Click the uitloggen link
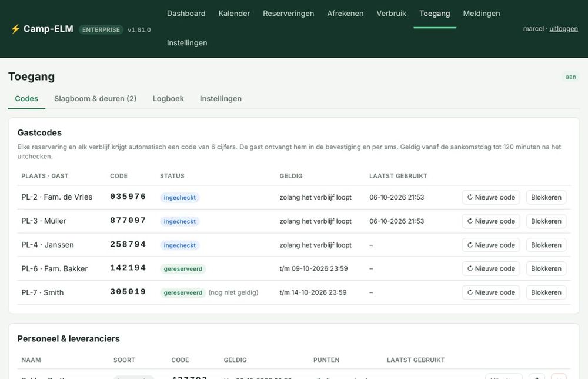Image resolution: width=588 pixels, height=379 pixels. [563, 29]
